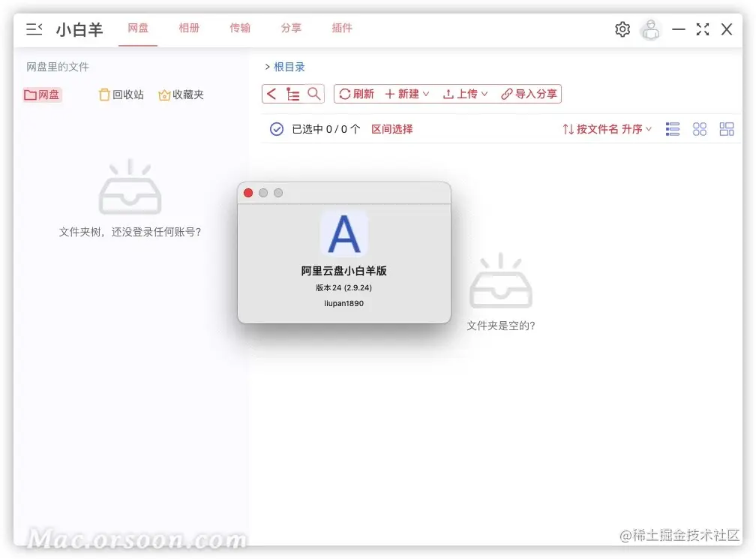Click the 版本 24 (2.9.24) version text

pos(343,288)
